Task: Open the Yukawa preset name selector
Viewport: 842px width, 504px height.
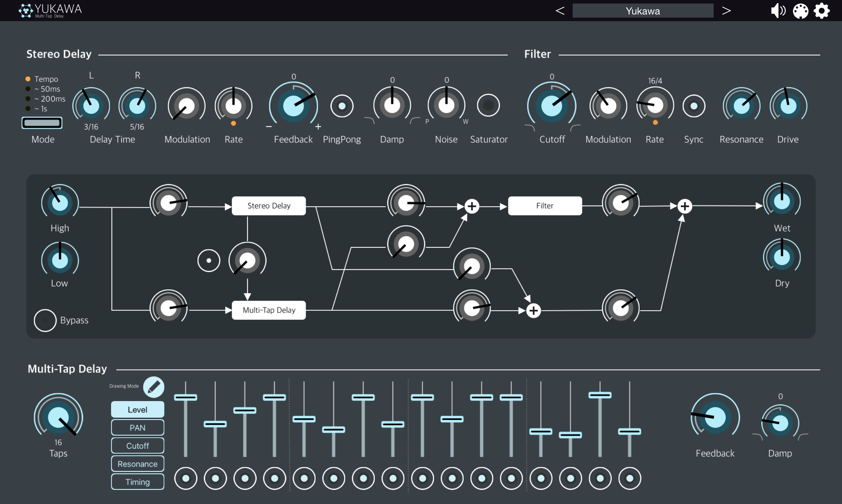Action: pos(642,11)
